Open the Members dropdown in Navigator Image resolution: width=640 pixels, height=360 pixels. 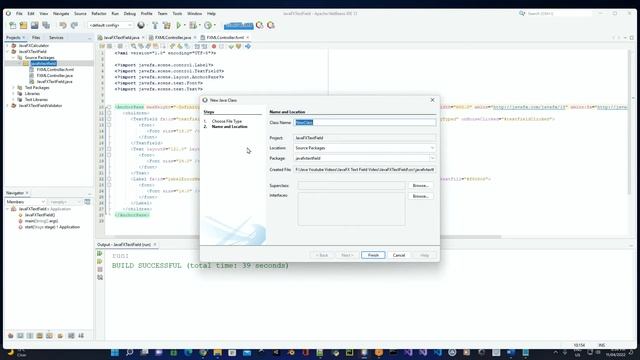pos(25,202)
